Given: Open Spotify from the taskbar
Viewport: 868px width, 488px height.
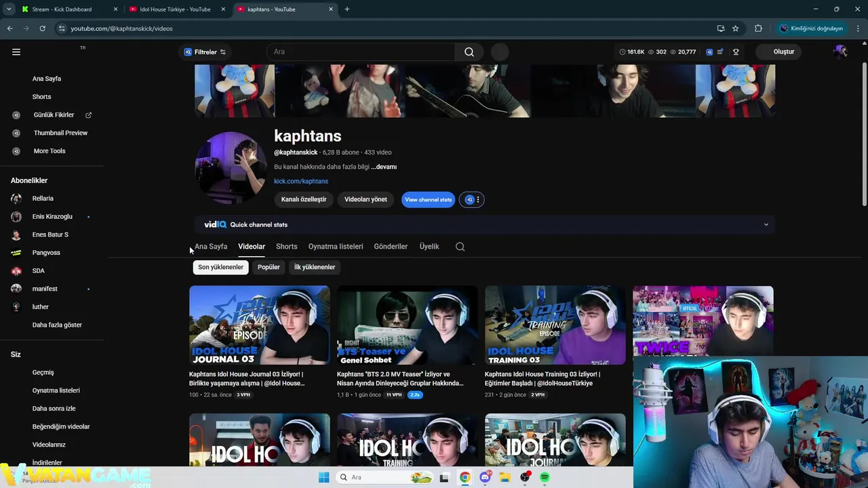Looking at the screenshot, I should pos(545,478).
